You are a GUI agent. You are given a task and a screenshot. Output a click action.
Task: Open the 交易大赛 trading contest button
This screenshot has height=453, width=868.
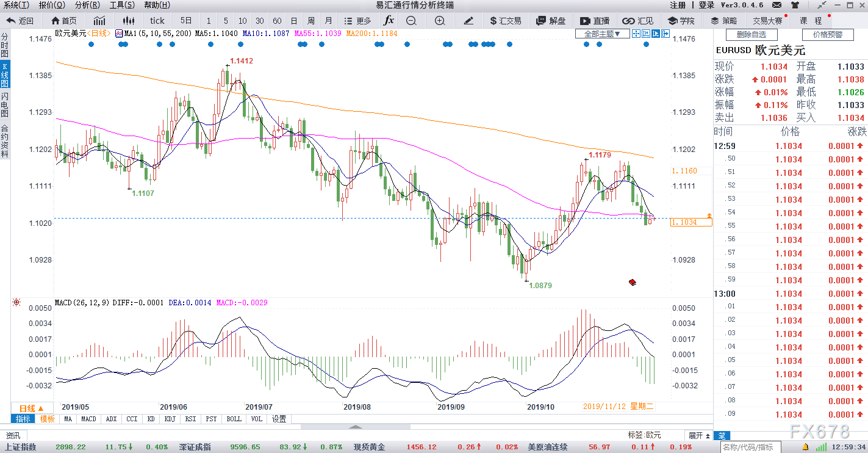pyautogui.click(x=767, y=20)
